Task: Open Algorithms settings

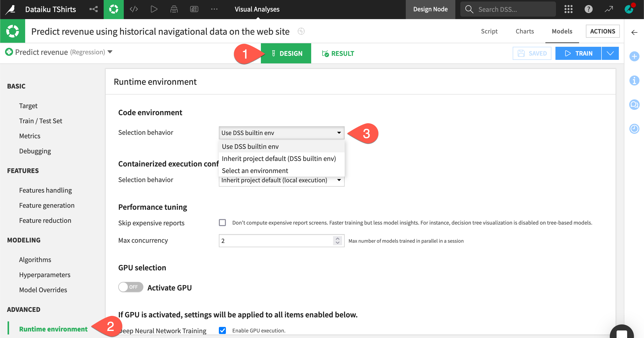Action: (x=35, y=260)
